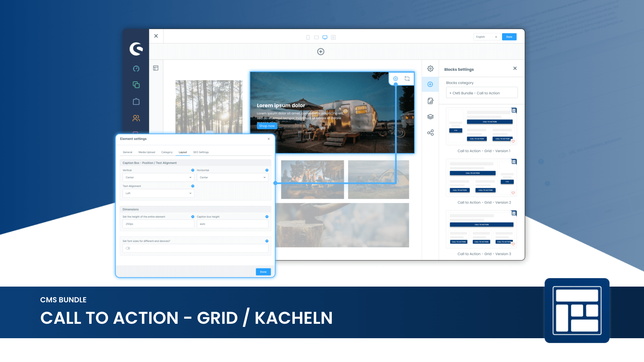Select the add blocks plus icon in the right rail
Viewport: 644px width, 362px height.
click(x=430, y=84)
